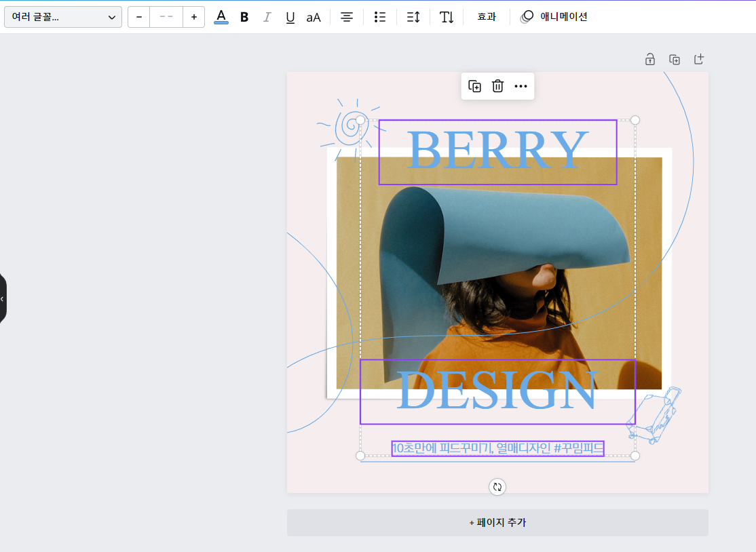Switch to vertical text direction
Screen dimensions: 756x552
[x=447, y=18]
